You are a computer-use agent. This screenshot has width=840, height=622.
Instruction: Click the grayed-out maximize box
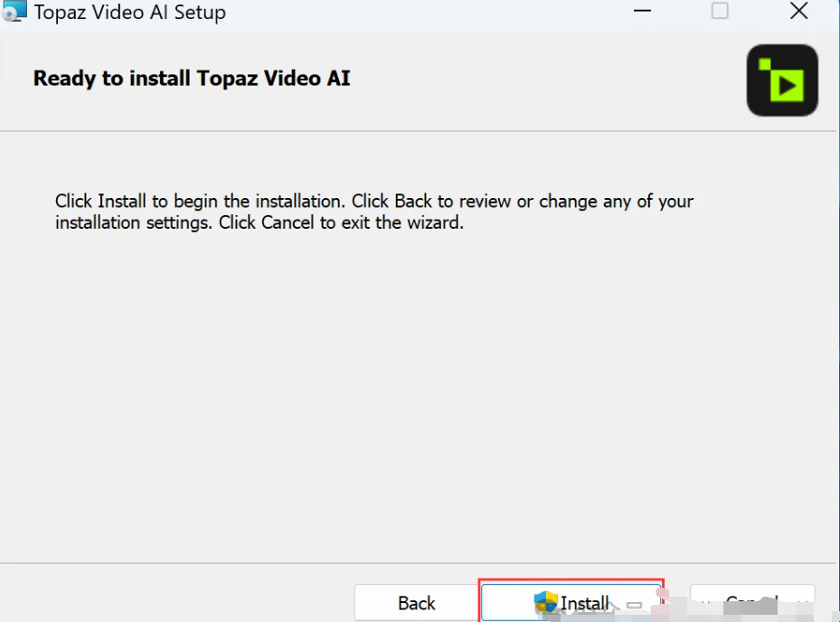720,12
